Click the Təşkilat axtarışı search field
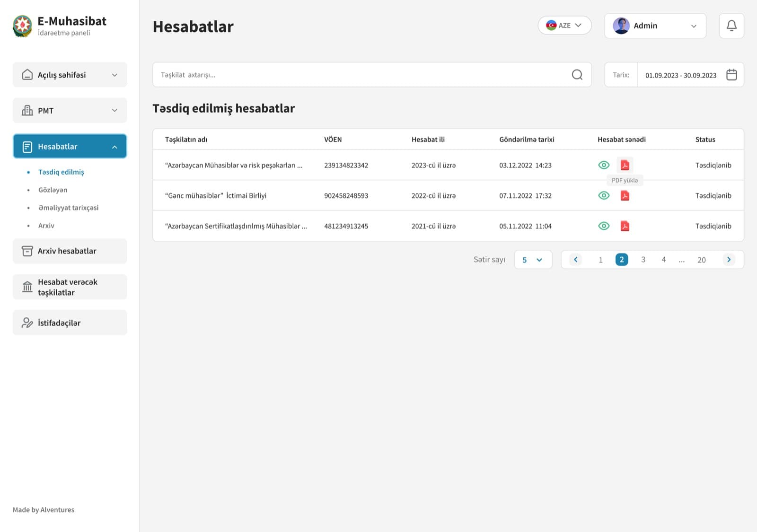Viewport: 757px width, 532px height. [372, 75]
